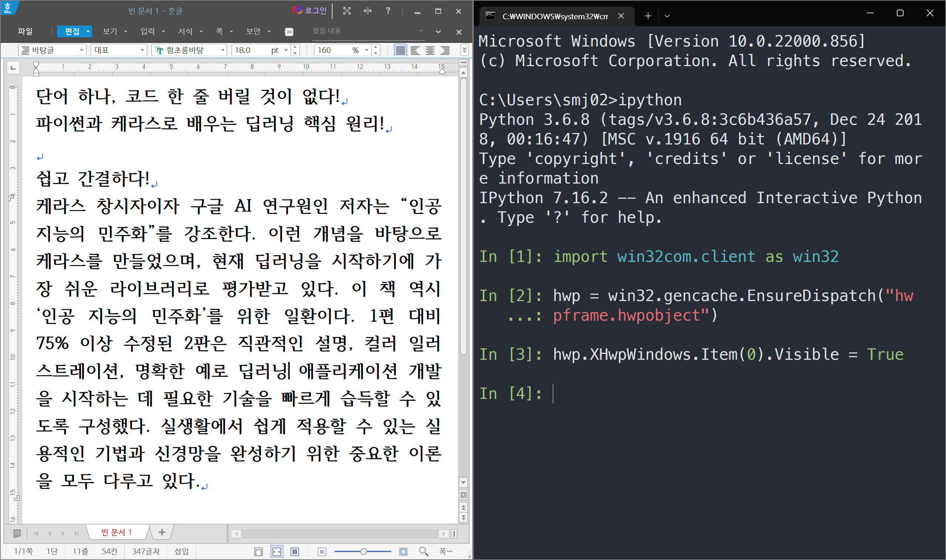The width and height of the screenshot is (946, 560).
Task: Adjust the zoom slider handle in status bar
Action: tap(363, 552)
